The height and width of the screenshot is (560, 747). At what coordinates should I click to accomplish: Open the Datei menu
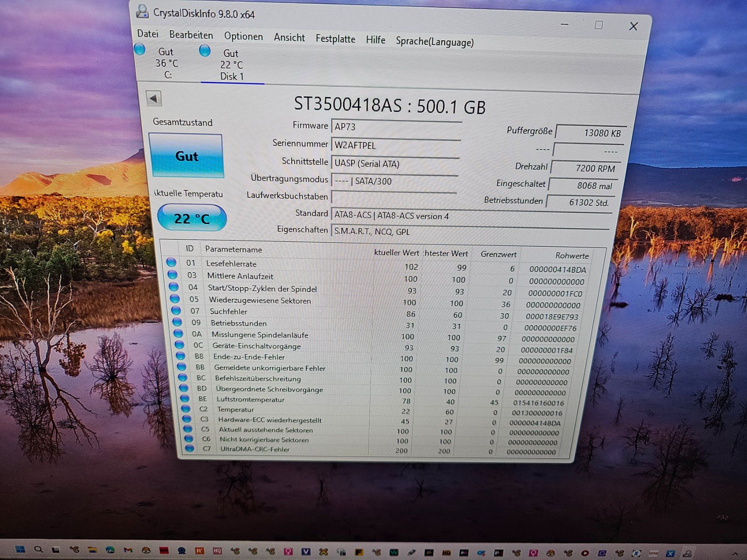(148, 34)
